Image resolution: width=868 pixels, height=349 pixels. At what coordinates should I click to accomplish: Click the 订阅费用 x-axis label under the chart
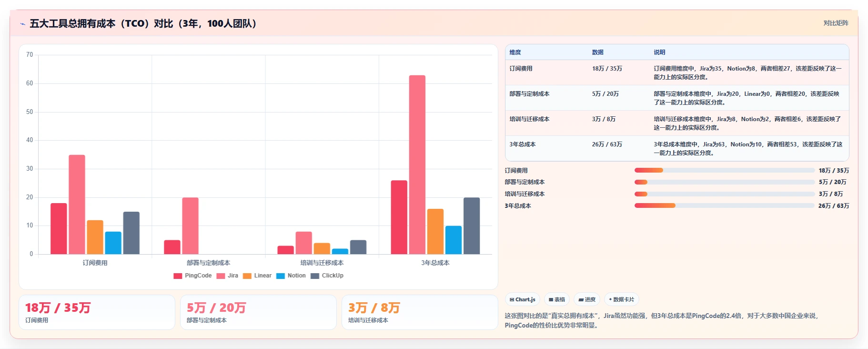pyautogui.click(x=95, y=263)
